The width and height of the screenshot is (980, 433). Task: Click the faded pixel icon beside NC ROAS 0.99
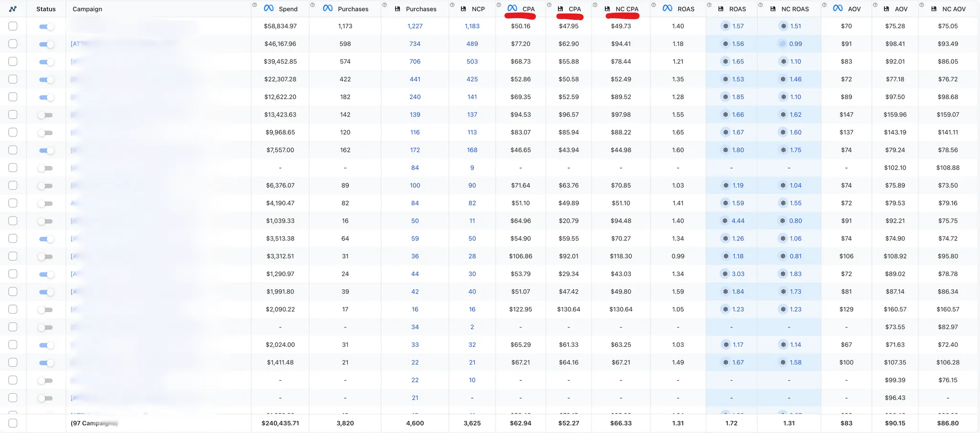[783, 44]
